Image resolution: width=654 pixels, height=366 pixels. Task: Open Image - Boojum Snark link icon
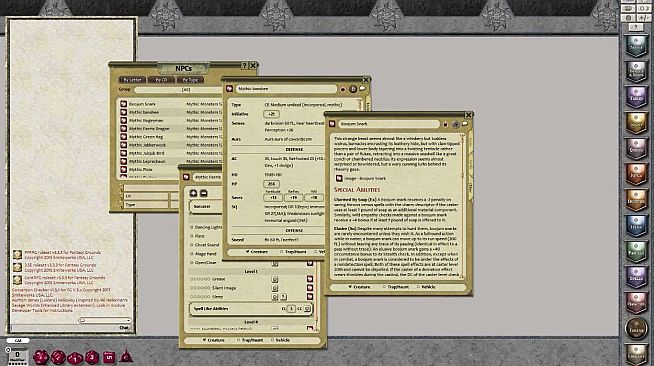339,178
